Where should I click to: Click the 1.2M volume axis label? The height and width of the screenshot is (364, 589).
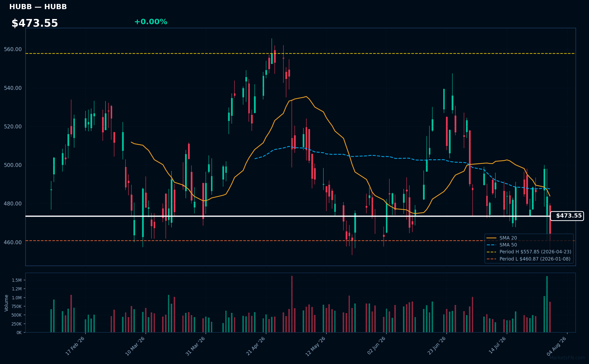pos(17,289)
